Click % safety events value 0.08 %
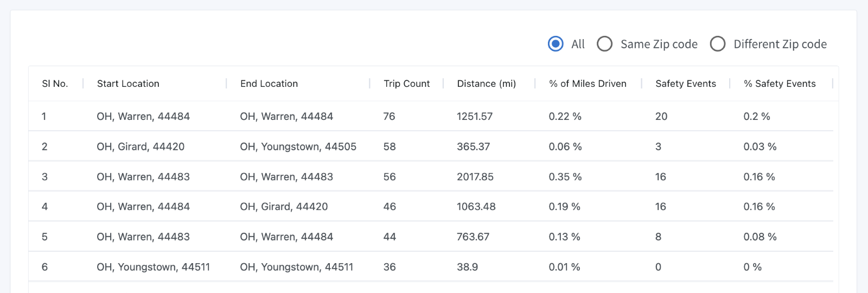Image resolution: width=868 pixels, height=293 pixels. 760,237
